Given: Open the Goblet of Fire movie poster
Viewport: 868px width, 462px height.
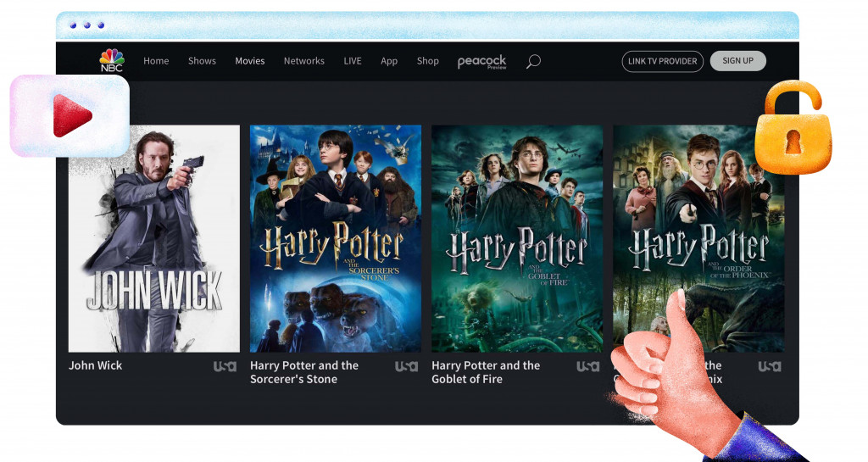Looking at the screenshot, I should (x=517, y=238).
